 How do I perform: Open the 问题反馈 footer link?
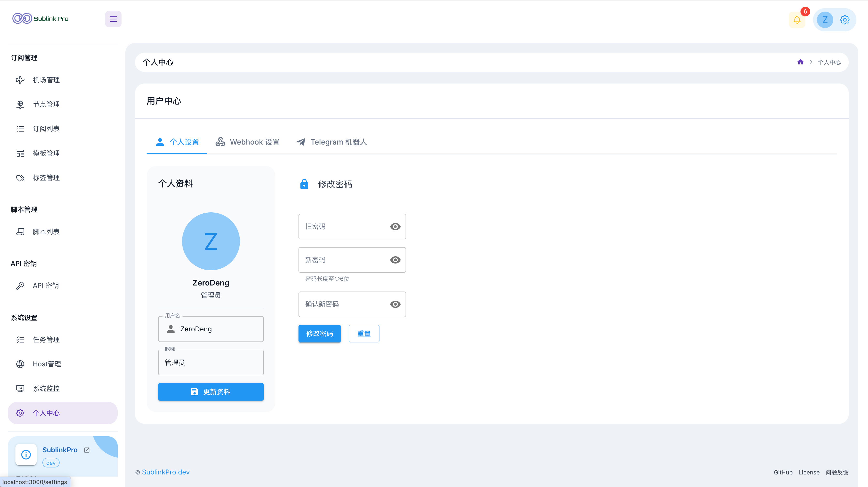coord(837,472)
